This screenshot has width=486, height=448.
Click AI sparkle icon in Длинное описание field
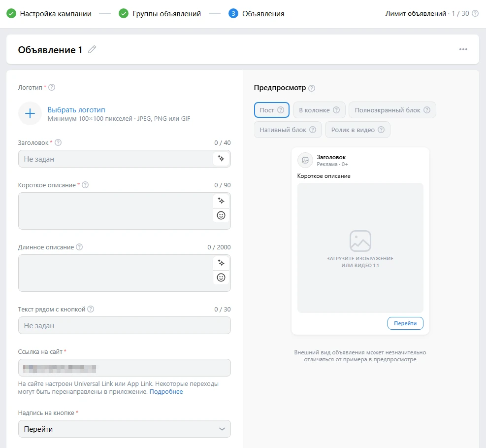[221, 263]
